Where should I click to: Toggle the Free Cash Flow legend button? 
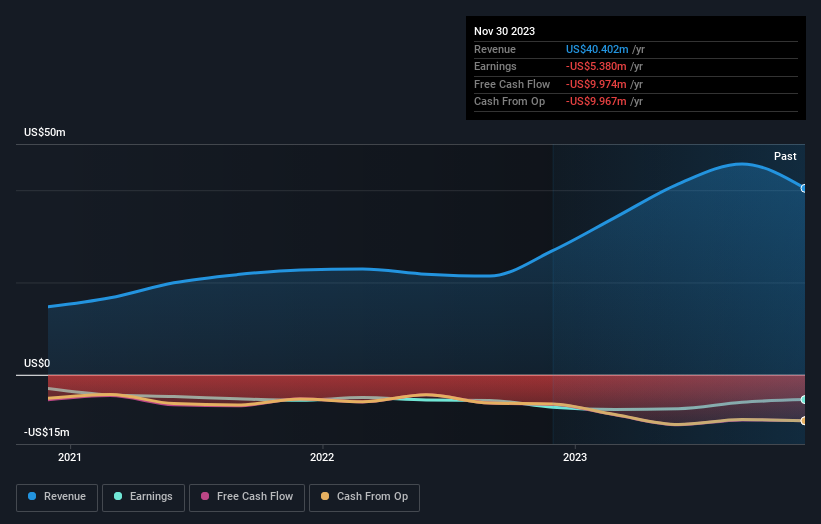[247, 497]
